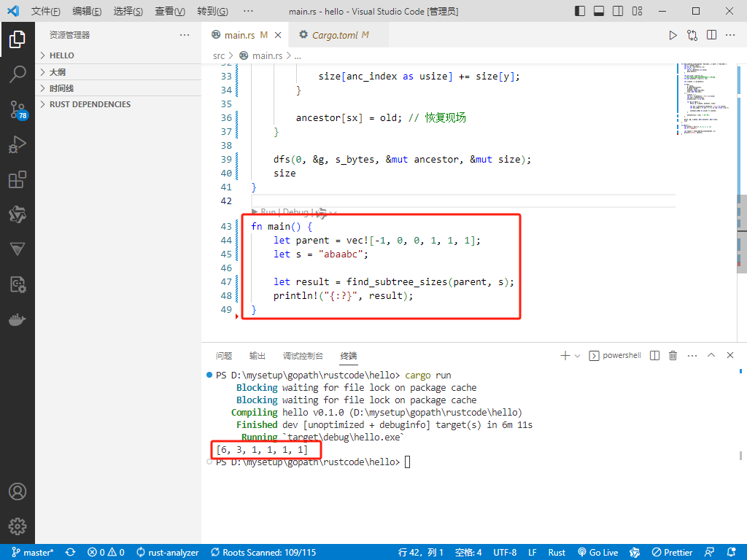The image size is (747, 560).
Task: Click Prettier status bar item
Action: coord(672,553)
